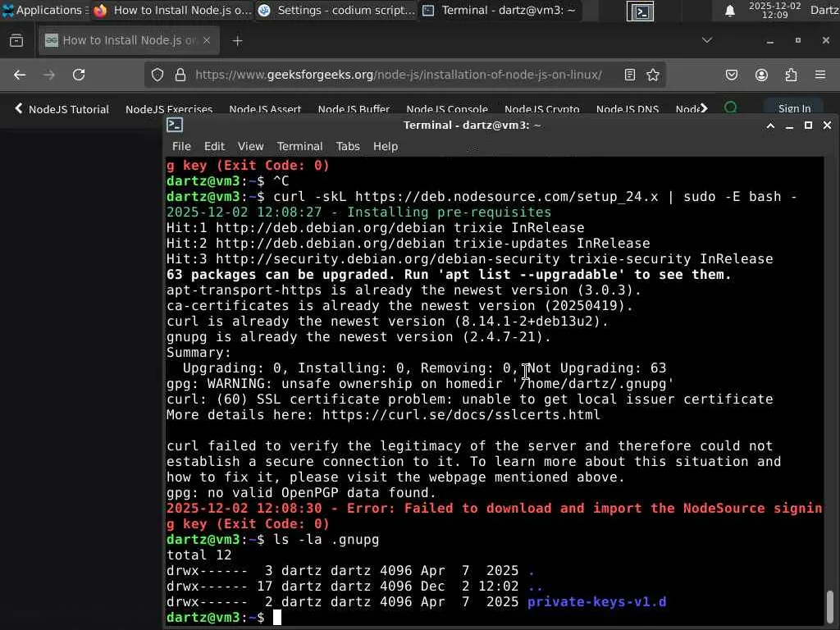Focus the geeksforgeeks URL address bar
Viewport: 840px width, 630px height.
click(398, 75)
